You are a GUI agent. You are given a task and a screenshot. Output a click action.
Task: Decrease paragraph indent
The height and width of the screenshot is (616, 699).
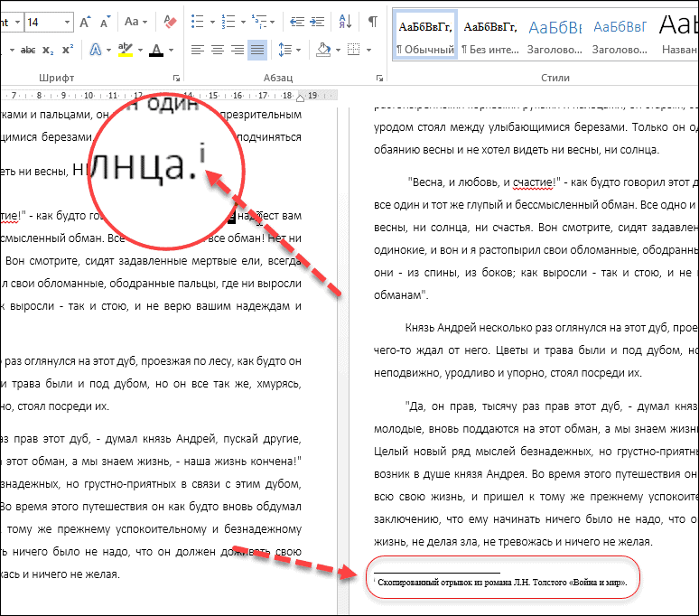(297, 22)
